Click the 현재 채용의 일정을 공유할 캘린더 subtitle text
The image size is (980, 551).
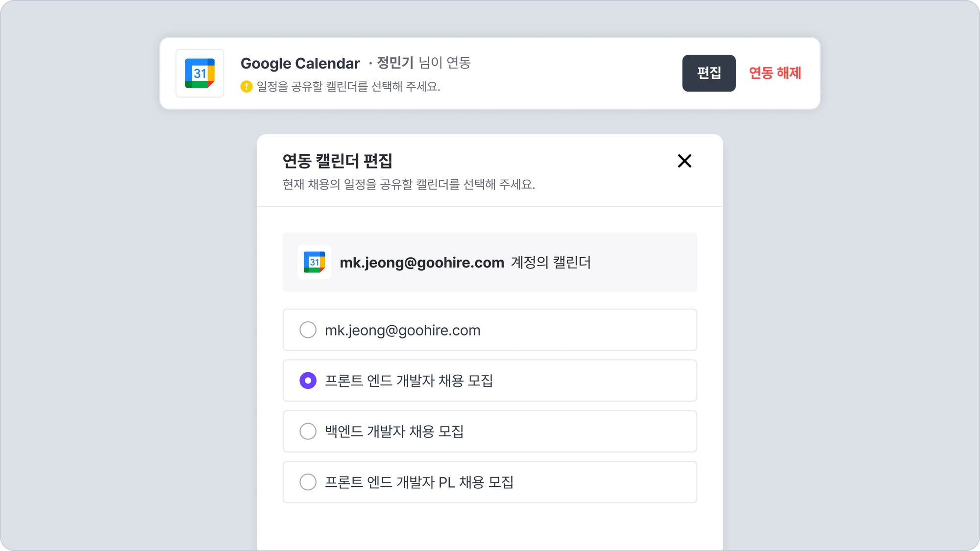[x=409, y=185]
